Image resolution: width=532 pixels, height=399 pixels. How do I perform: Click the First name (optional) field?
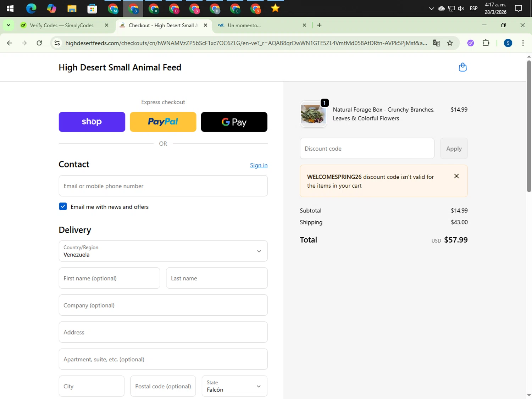click(x=109, y=278)
